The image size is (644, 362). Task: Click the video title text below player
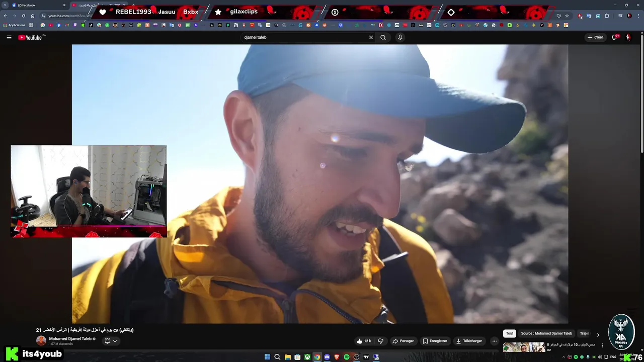point(85,330)
